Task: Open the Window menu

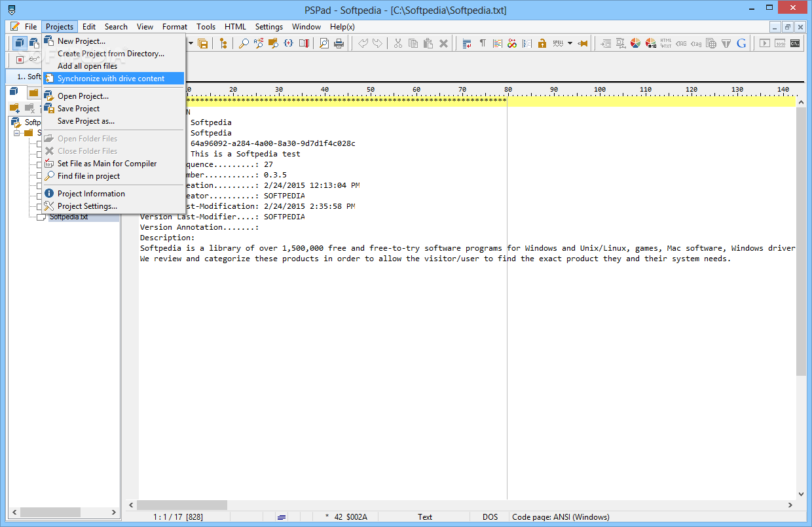Action: [x=306, y=26]
